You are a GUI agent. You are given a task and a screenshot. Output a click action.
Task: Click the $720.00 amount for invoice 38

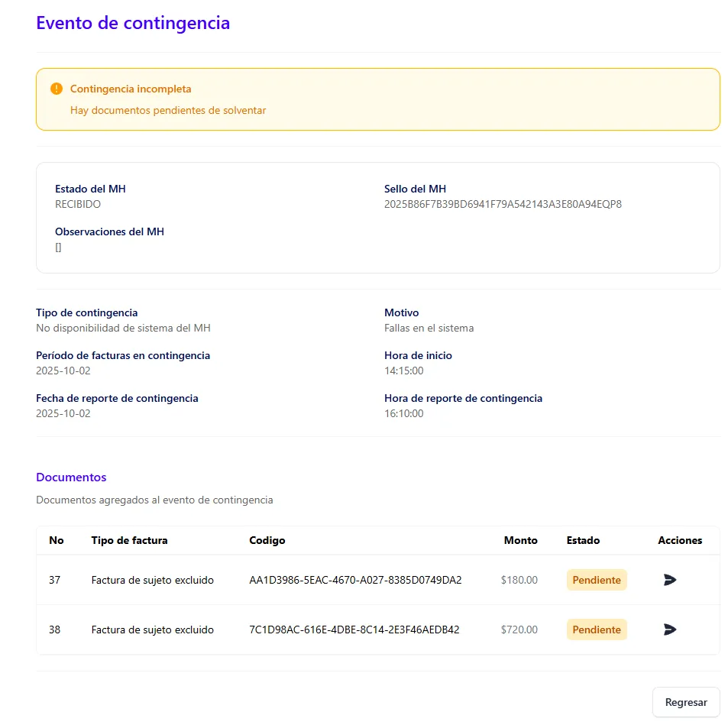click(519, 630)
